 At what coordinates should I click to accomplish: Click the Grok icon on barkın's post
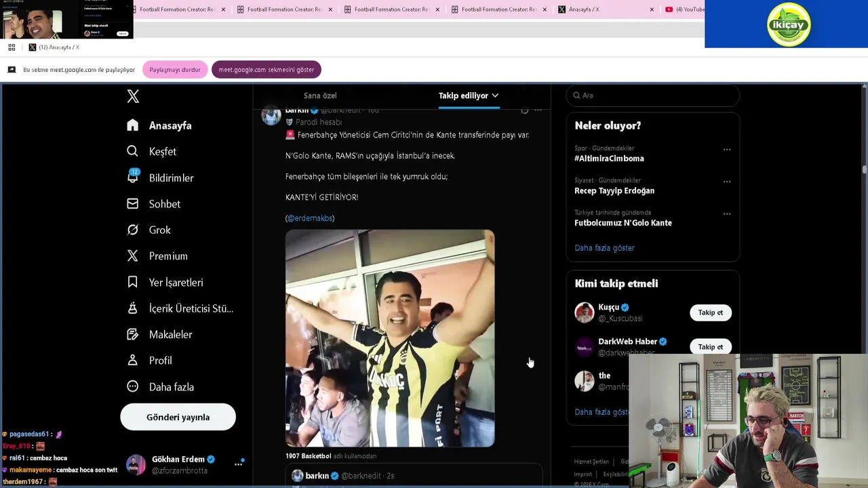[x=524, y=110]
